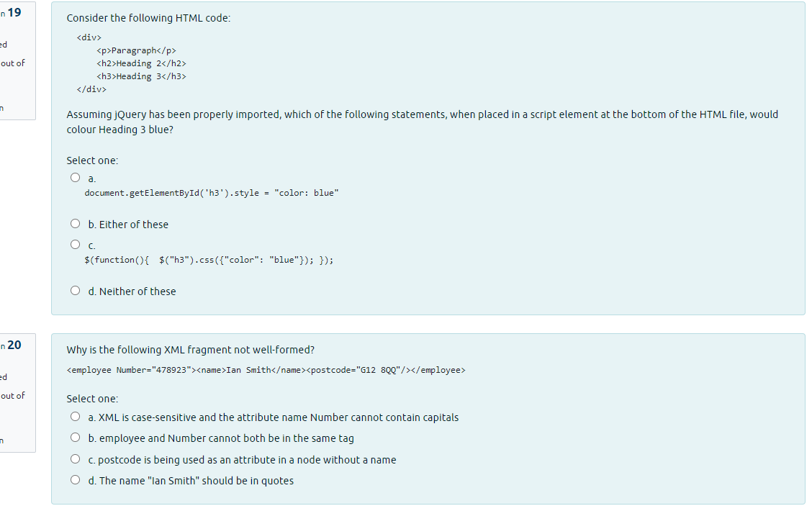
Task: Select radio button c above the jQuery snippet
Action: click(75, 245)
